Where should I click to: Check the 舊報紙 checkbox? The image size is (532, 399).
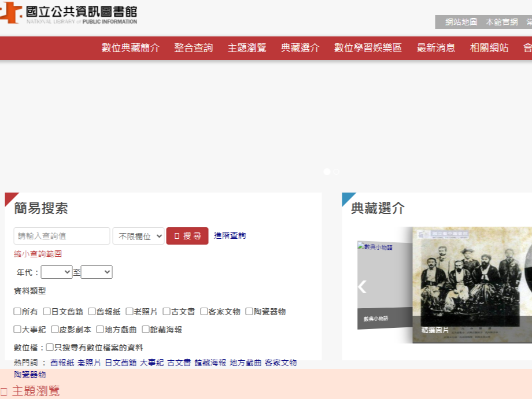tap(92, 312)
